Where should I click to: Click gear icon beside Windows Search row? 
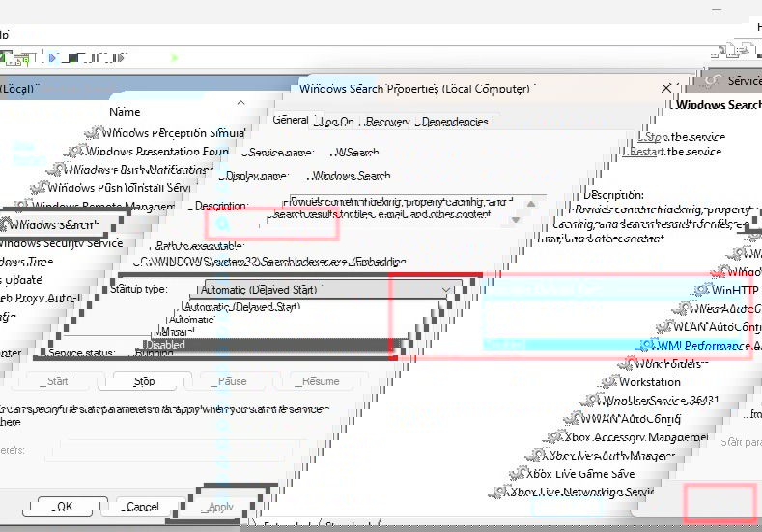[5, 224]
